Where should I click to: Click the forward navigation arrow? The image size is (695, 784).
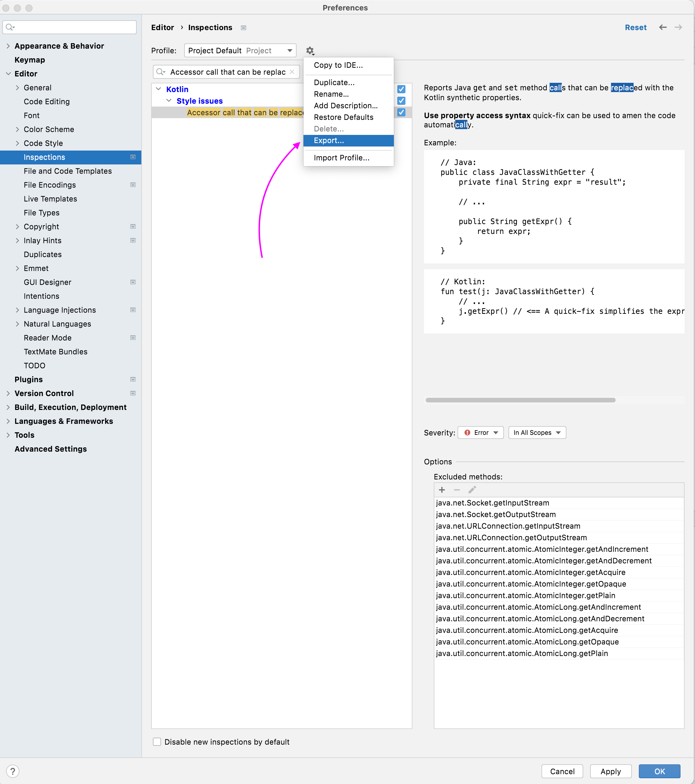[678, 27]
